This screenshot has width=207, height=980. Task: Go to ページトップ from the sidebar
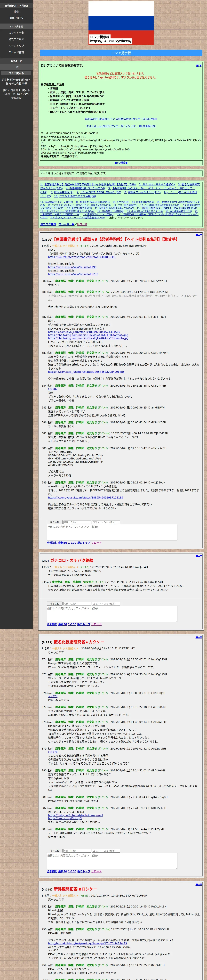click(16, 46)
